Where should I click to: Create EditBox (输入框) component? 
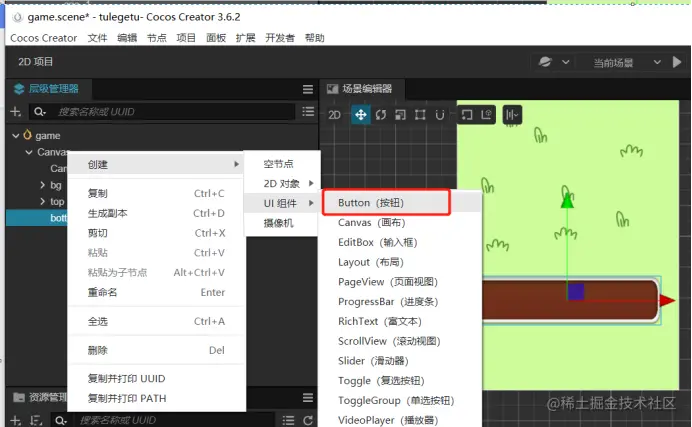coord(401,243)
